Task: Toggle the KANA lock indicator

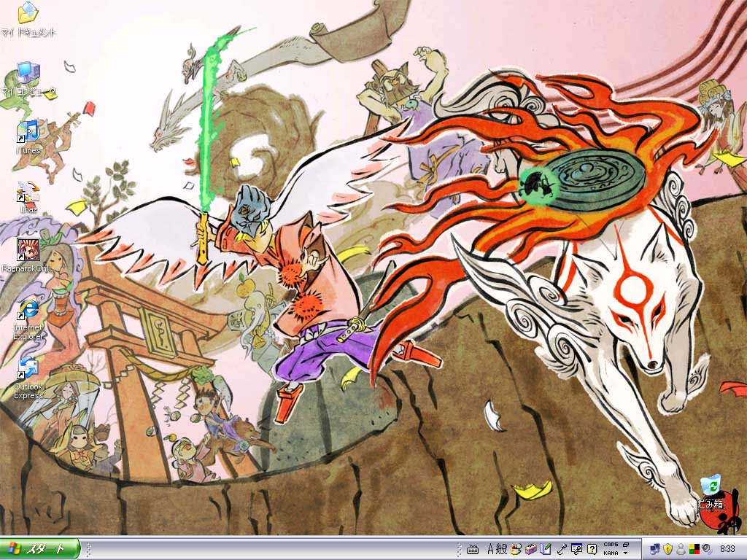Action: (x=611, y=553)
